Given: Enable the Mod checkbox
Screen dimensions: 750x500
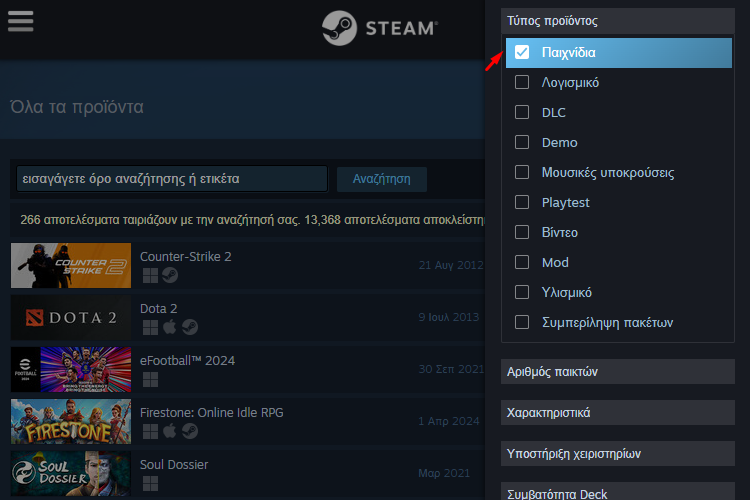Looking at the screenshot, I should click(x=522, y=262).
